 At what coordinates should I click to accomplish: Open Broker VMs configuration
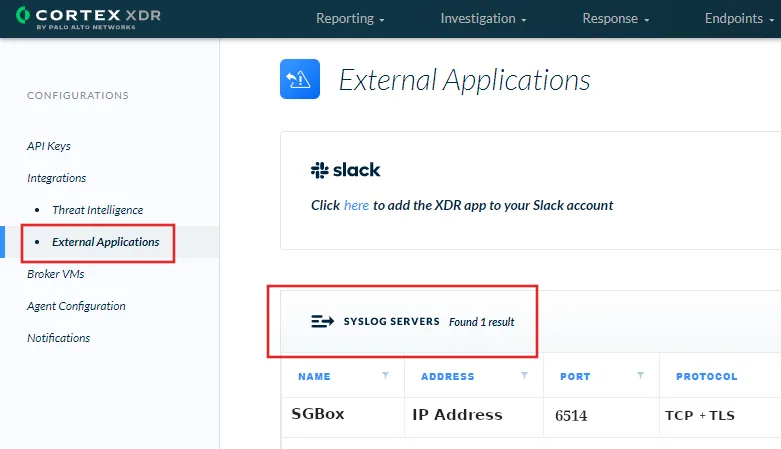tap(56, 274)
